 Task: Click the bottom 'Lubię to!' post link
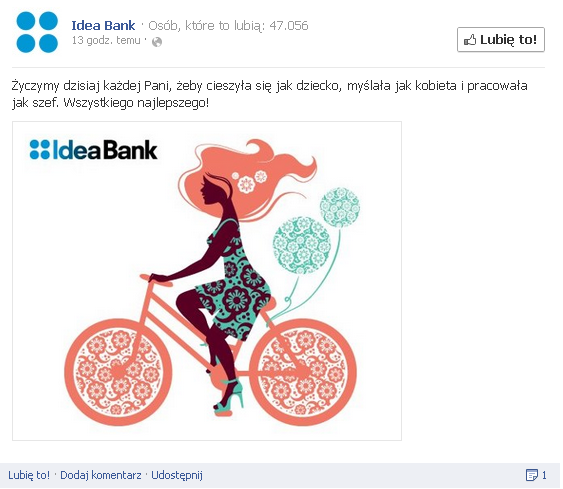[x=29, y=475]
